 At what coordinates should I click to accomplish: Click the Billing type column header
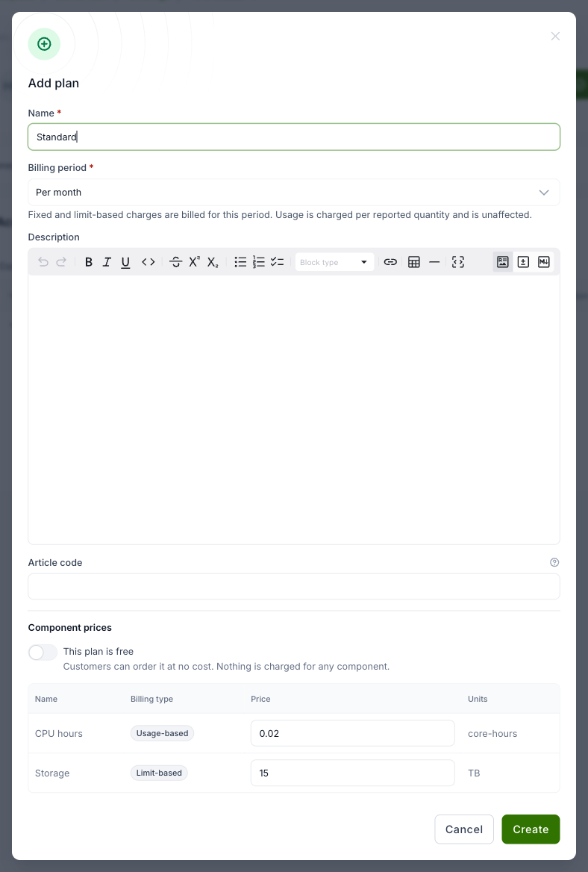click(x=151, y=699)
